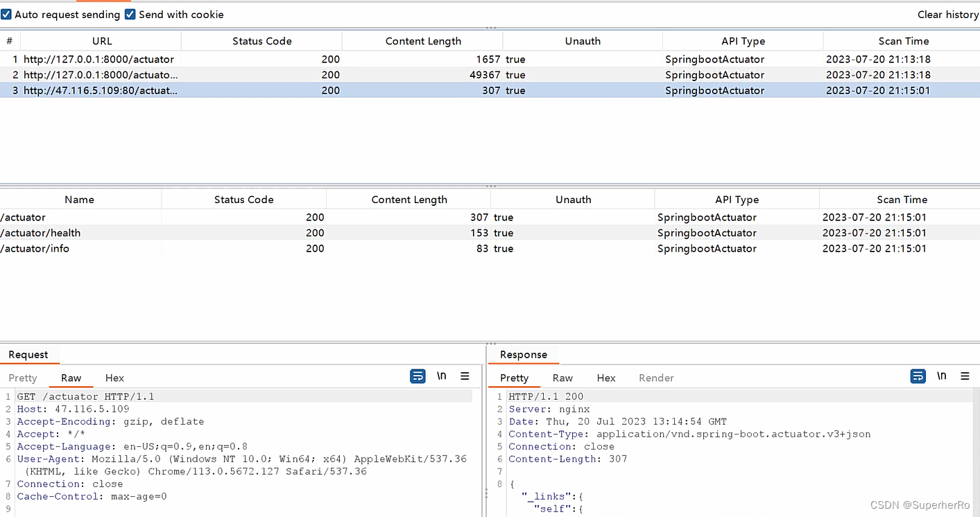Image resolution: width=980 pixels, height=517 pixels.
Task: Select /actuator/health row
Action: pos(490,233)
